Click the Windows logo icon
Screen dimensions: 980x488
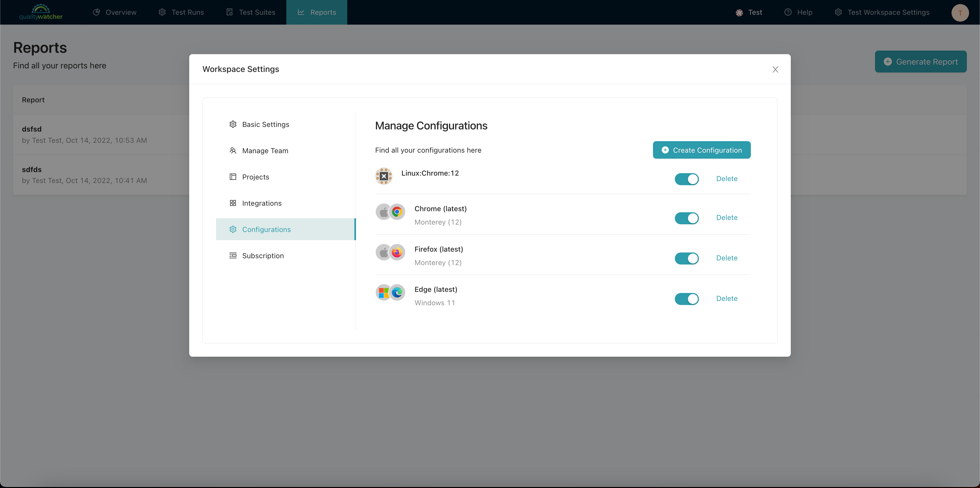[x=383, y=292]
